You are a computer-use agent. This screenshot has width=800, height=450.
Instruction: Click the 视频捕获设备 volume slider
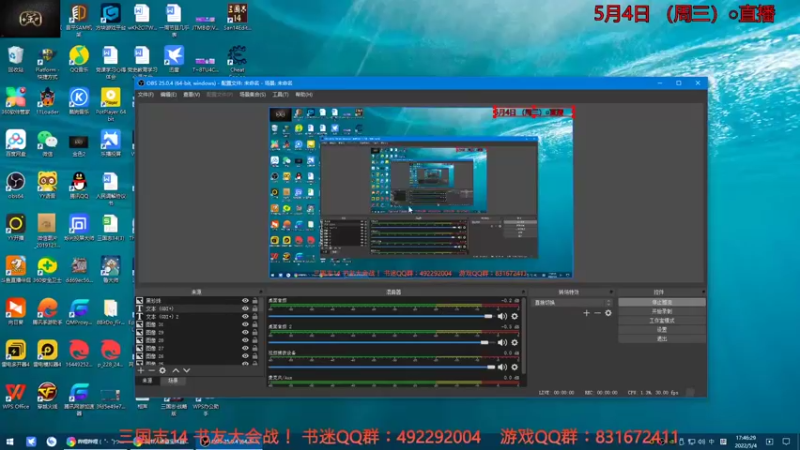381,367
